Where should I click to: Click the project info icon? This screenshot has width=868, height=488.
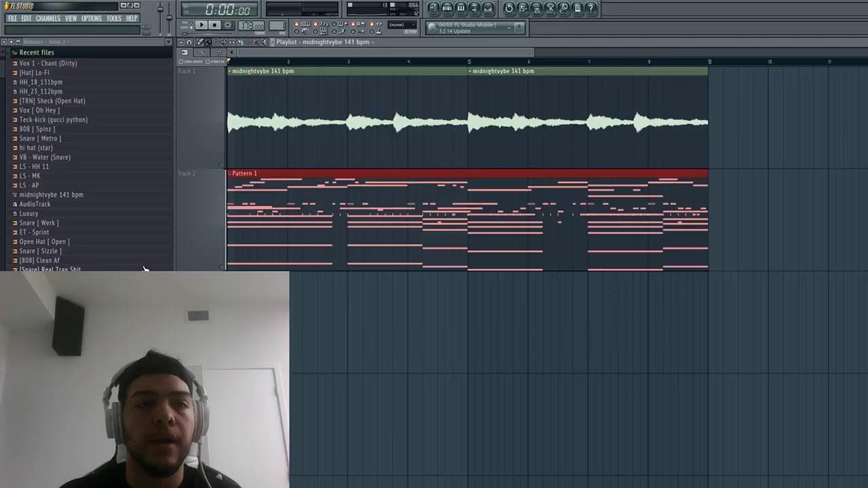click(577, 8)
